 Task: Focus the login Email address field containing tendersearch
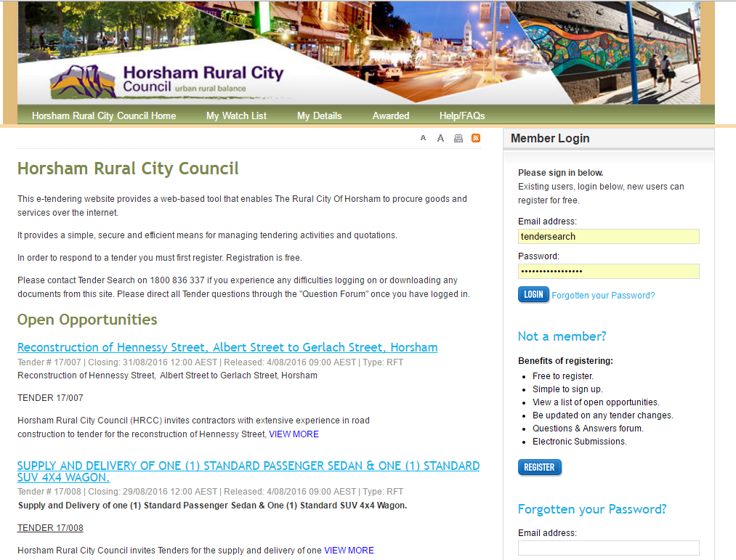(x=608, y=236)
